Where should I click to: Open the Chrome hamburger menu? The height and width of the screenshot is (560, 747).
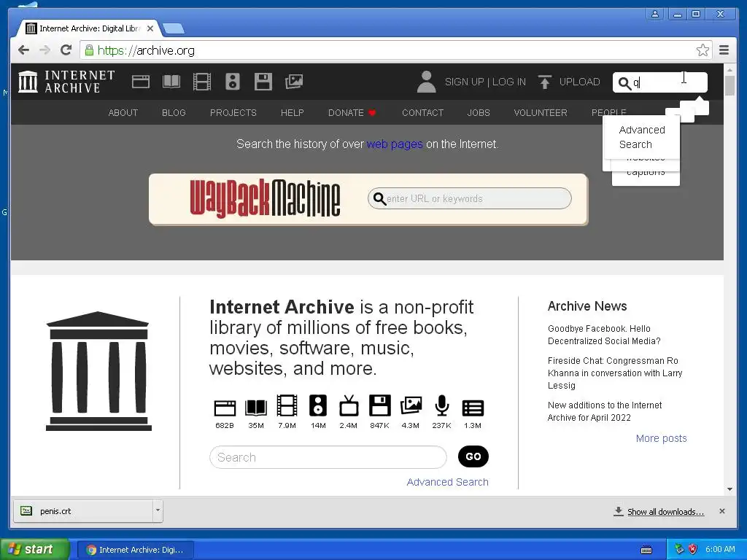724,50
